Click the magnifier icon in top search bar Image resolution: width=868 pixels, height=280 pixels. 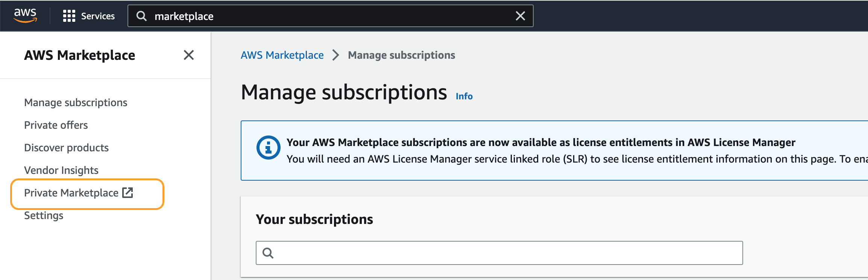tap(141, 16)
